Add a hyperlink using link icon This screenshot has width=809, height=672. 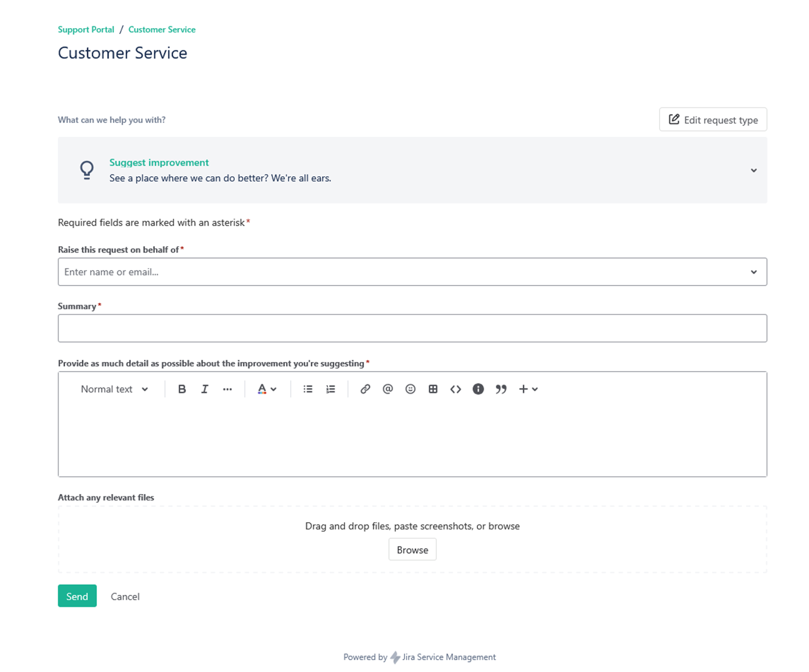[x=365, y=389]
